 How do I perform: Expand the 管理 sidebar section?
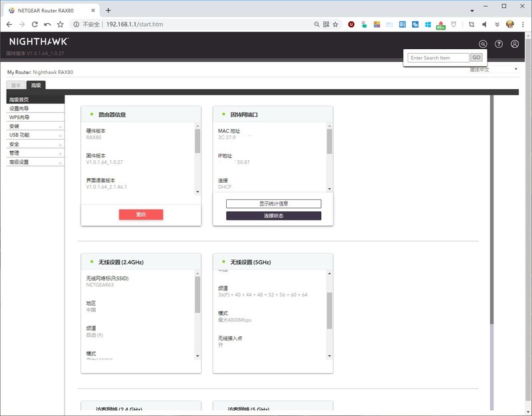35,153
